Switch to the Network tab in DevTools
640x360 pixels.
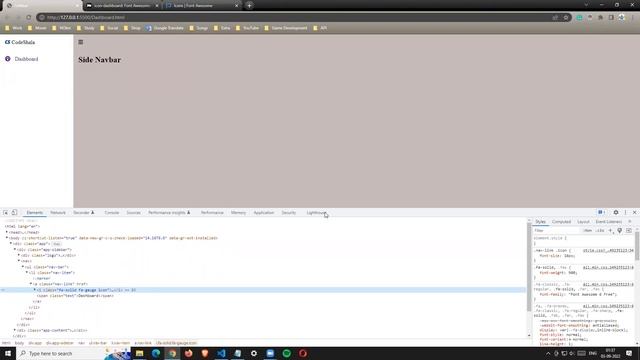point(58,213)
